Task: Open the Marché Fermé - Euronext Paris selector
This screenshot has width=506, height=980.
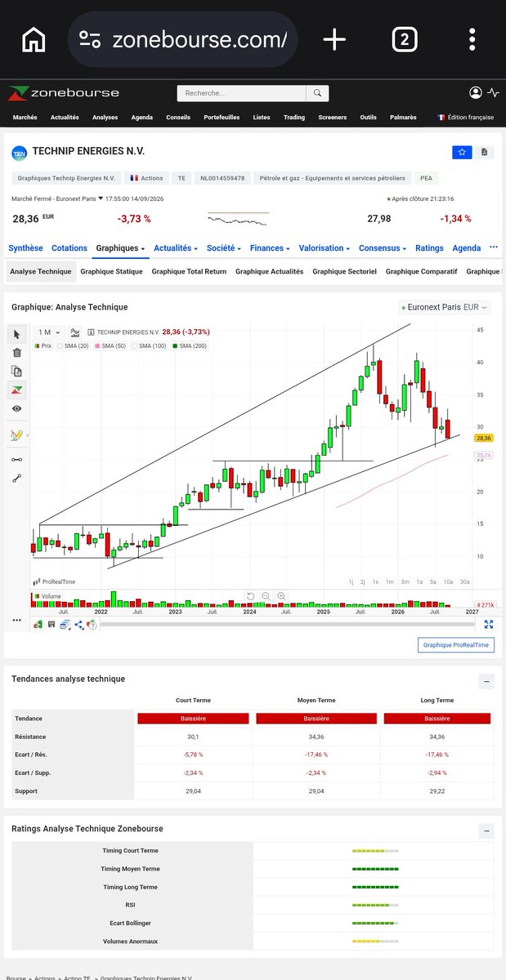Action: coord(58,198)
